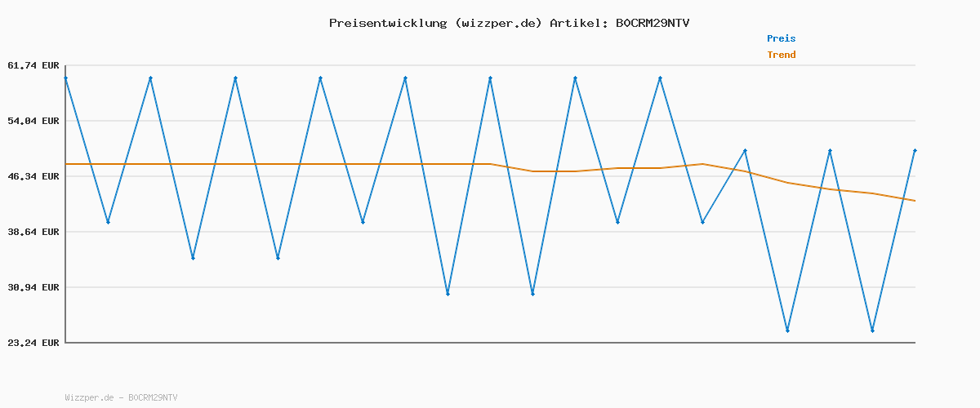The height and width of the screenshot is (408, 980).
Task: Click the article code B0CRM29NTV in the title
Action: (x=652, y=23)
